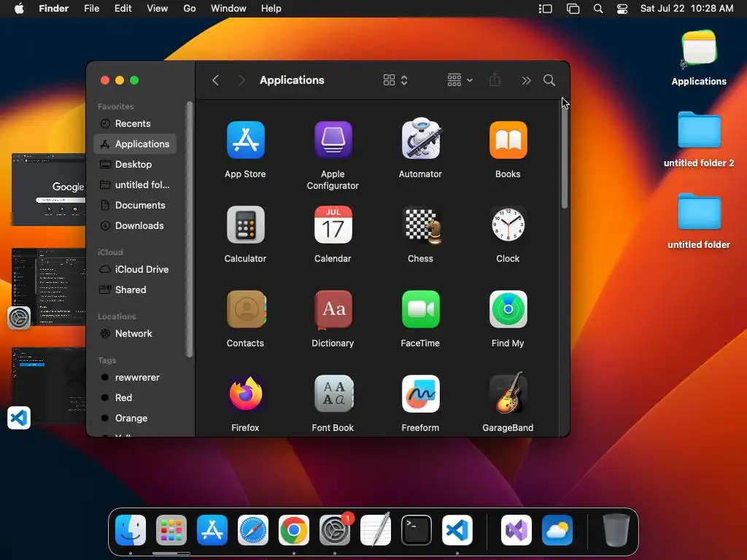Open the Go menu

point(190,9)
